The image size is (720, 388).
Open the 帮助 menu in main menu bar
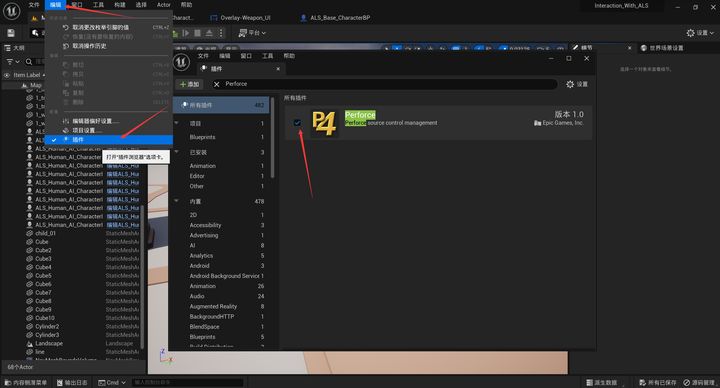click(186, 5)
